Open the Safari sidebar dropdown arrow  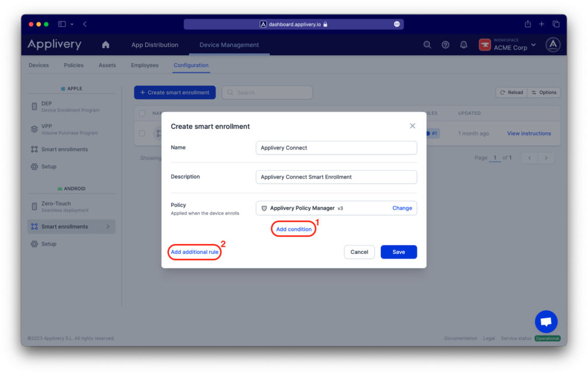[72, 24]
